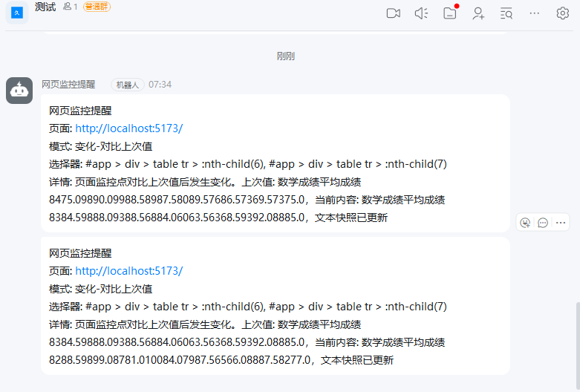Click the second message's title 网页监控提醒
The width and height of the screenshot is (580, 392).
tap(80, 253)
